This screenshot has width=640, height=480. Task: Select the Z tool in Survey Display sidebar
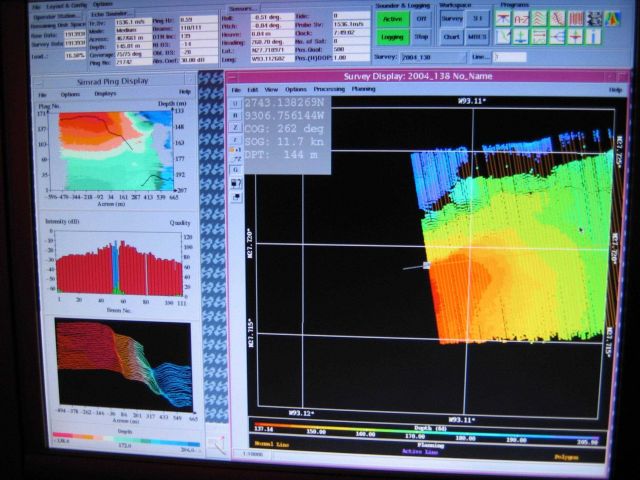tap(236, 128)
